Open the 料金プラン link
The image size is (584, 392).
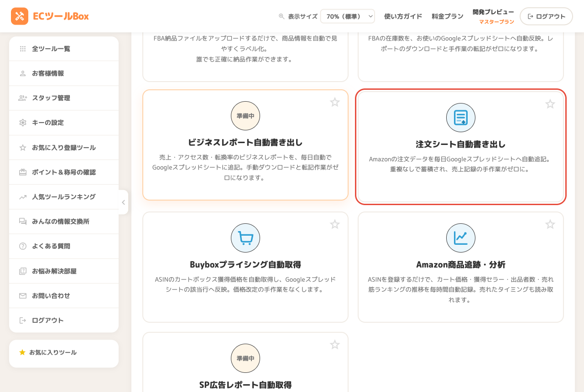pos(448,16)
